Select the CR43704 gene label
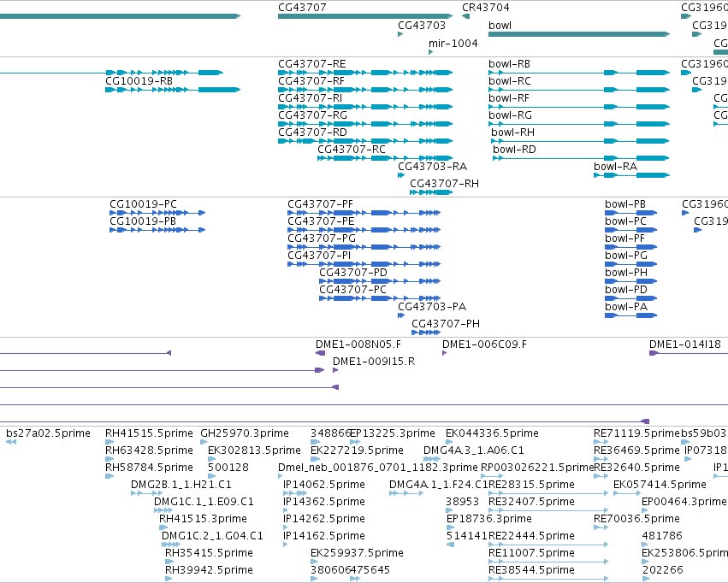The height and width of the screenshot is (583, 728). tap(486, 8)
